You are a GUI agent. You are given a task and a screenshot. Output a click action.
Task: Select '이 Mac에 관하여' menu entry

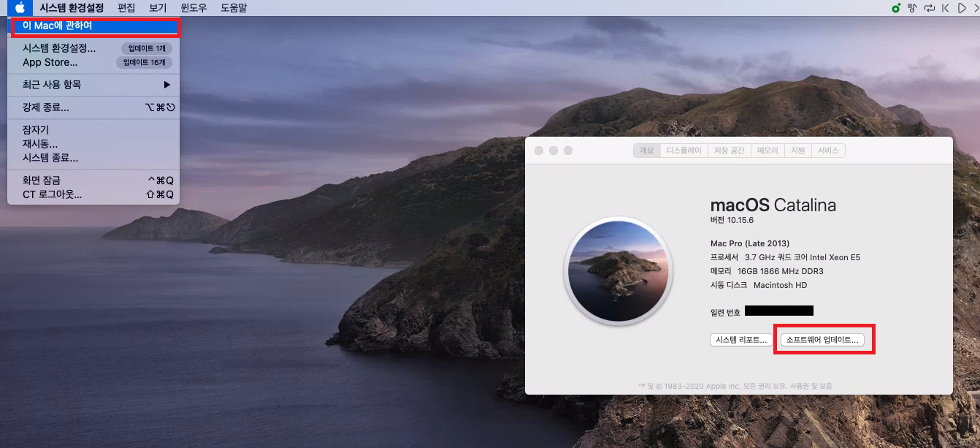pos(93,26)
